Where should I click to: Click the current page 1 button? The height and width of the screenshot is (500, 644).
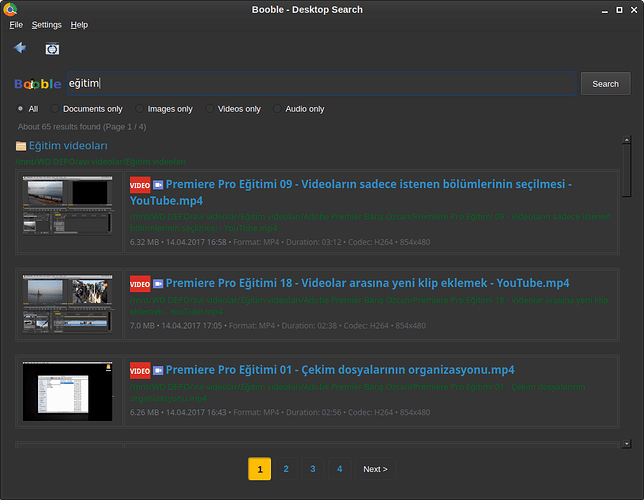point(260,469)
